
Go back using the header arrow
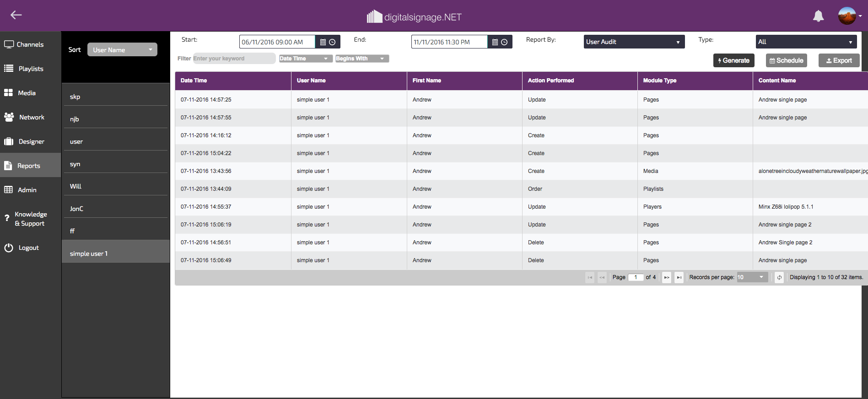(16, 15)
